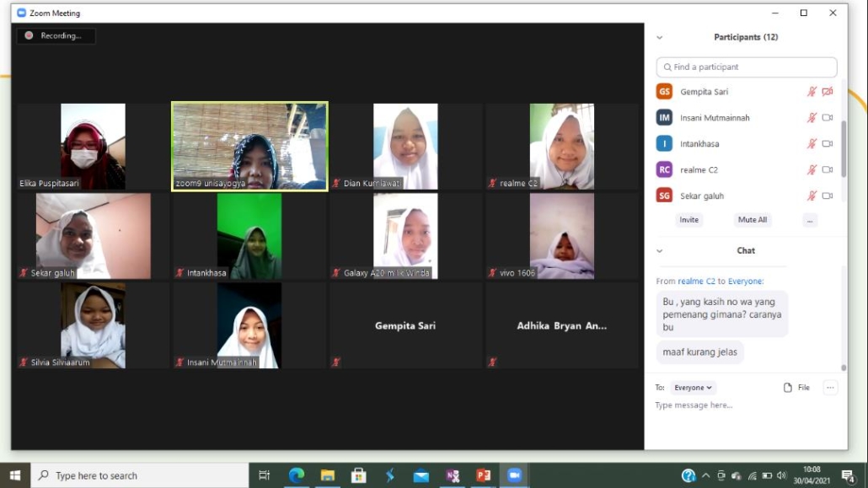
Task: Click the disabled camera icon for Gempita Sari
Action: click(x=828, y=92)
